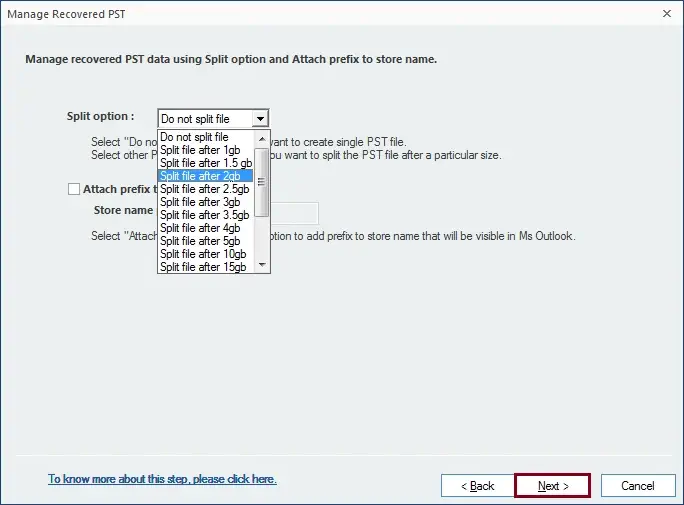Click the Store name input field
Screen dimensions: 684x505
click(294, 213)
